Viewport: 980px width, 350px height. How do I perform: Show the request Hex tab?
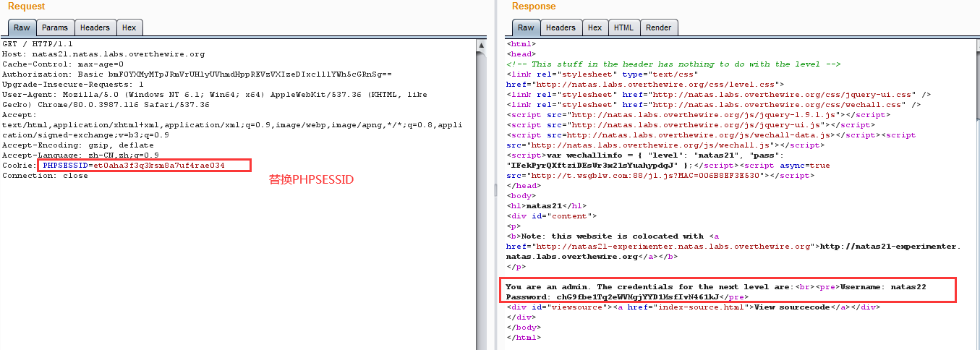pyautogui.click(x=129, y=27)
